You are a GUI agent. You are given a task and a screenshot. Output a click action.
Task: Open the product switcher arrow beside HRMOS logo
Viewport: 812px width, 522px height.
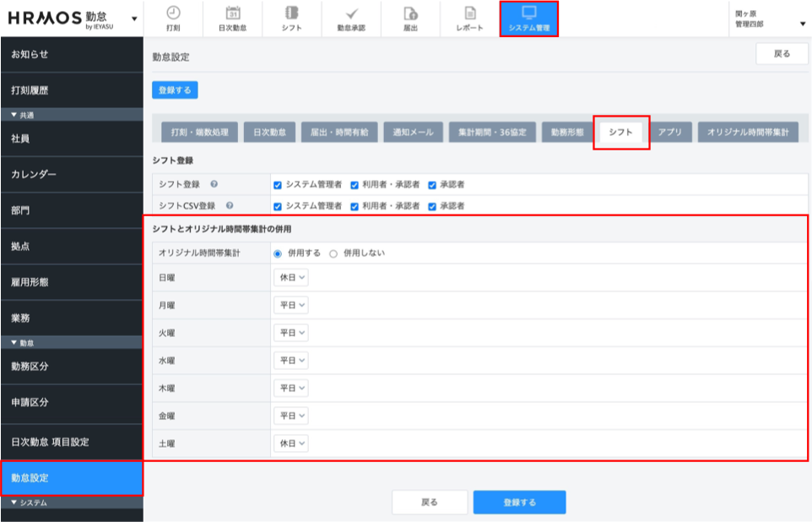(134, 19)
